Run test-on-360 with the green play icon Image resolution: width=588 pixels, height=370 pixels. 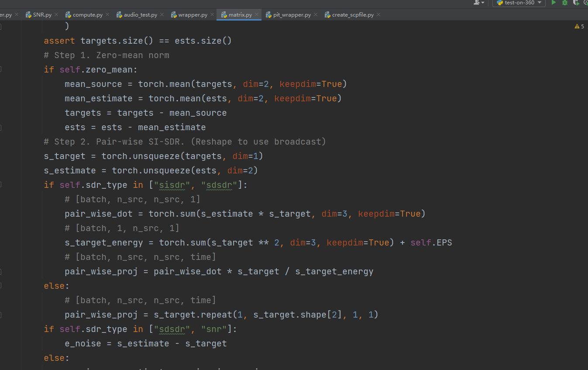[554, 3]
